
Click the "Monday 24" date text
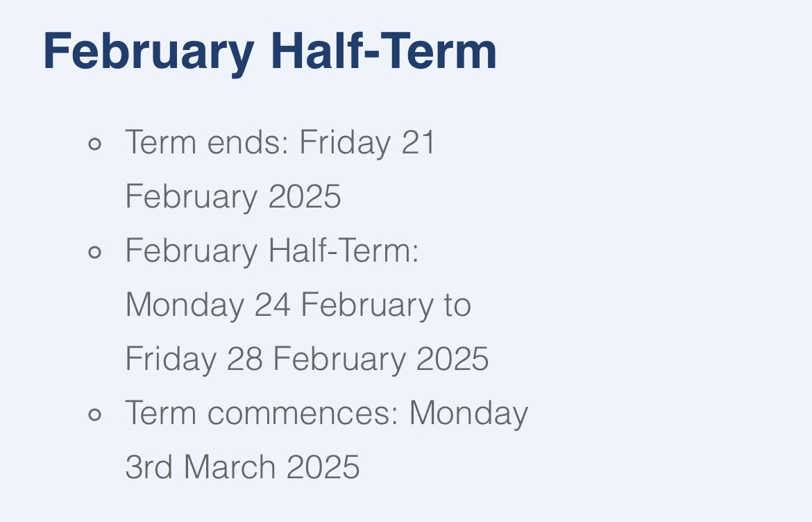208,305
